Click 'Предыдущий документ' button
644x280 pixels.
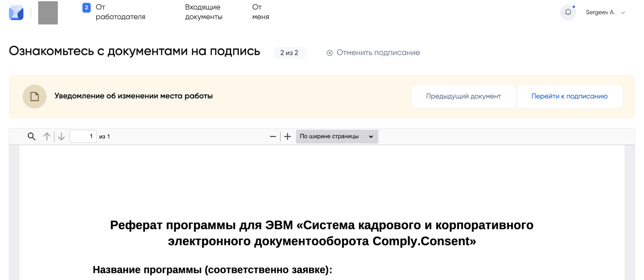(x=463, y=96)
